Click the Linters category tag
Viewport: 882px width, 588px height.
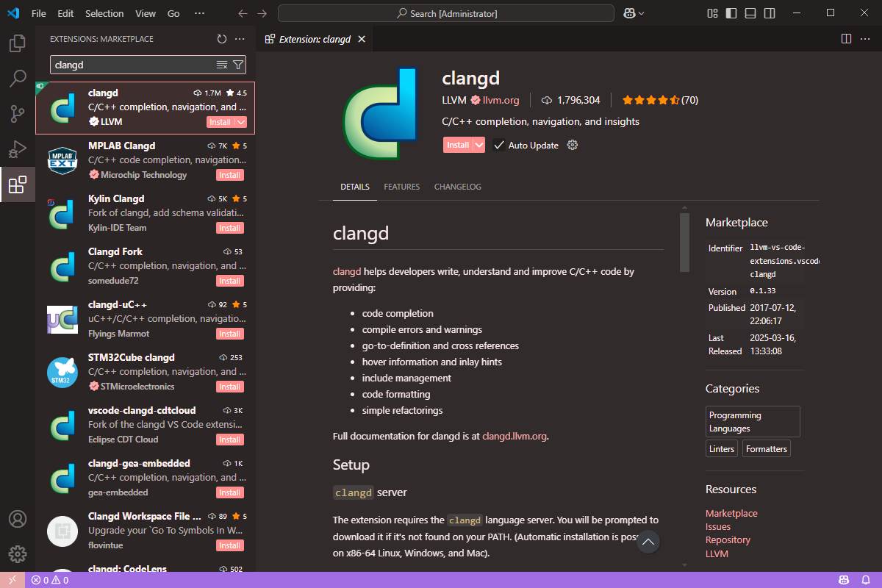tap(722, 448)
